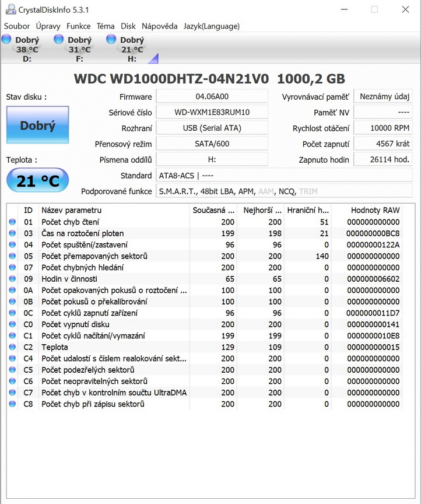The width and height of the screenshot is (421, 504).
Task: Click the blue Dobrý health status button
Action: (37, 125)
